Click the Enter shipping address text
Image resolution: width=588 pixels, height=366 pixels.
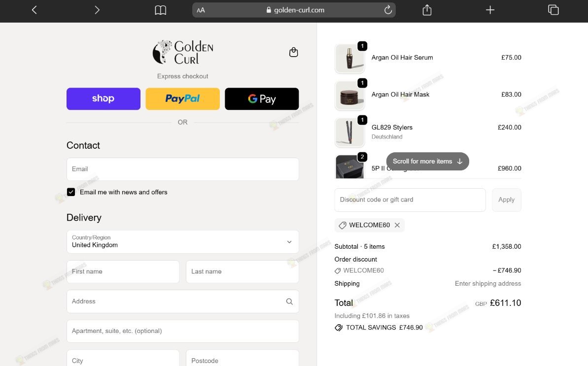point(488,284)
